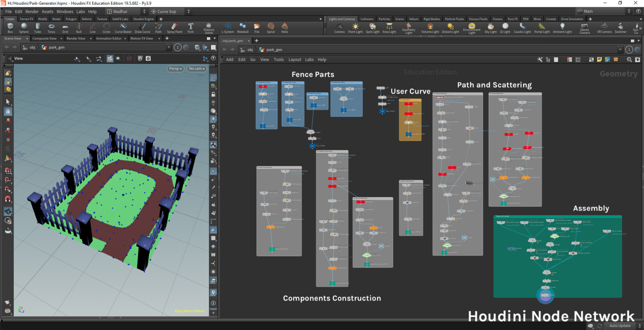Expand the network editor path dropdown arrow
This screenshot has height=330, width=644.
(620, 49)
